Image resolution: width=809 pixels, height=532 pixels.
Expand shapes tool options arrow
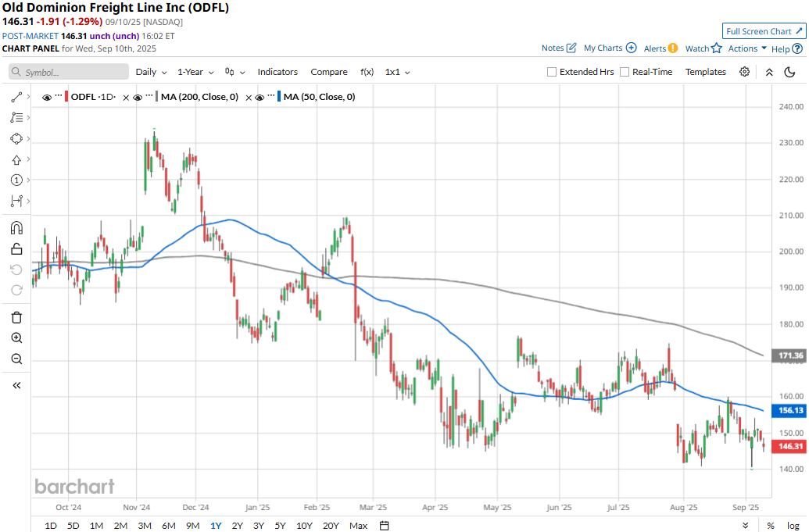28,139
